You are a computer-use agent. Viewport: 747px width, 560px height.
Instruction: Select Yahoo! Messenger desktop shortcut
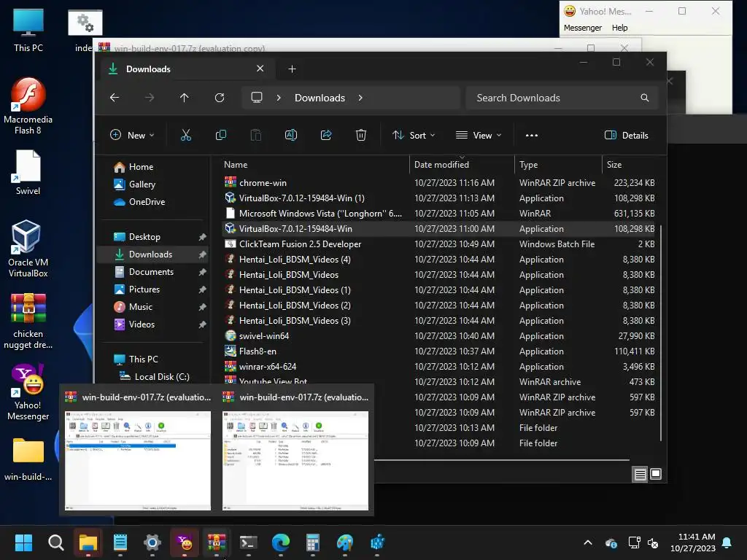(28, 392)
